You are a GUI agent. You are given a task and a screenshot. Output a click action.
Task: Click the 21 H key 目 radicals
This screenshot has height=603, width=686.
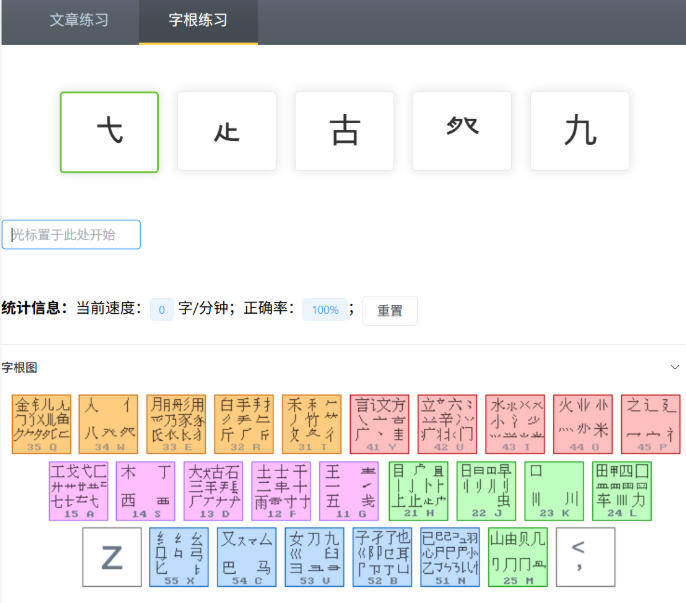click(x=419, y=491)
